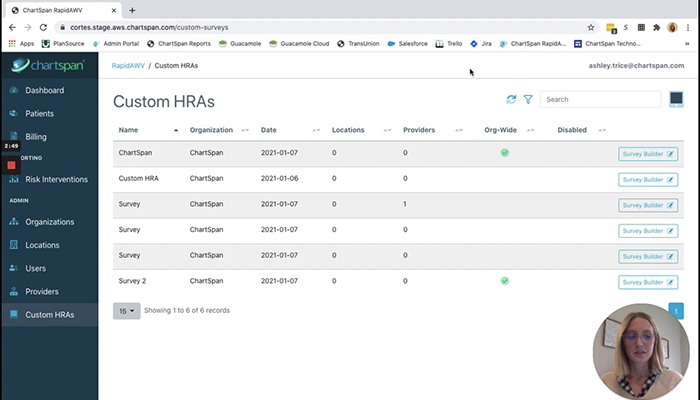
Task: Open the TransUnion bookmark
Action: [x=358, y=44]
